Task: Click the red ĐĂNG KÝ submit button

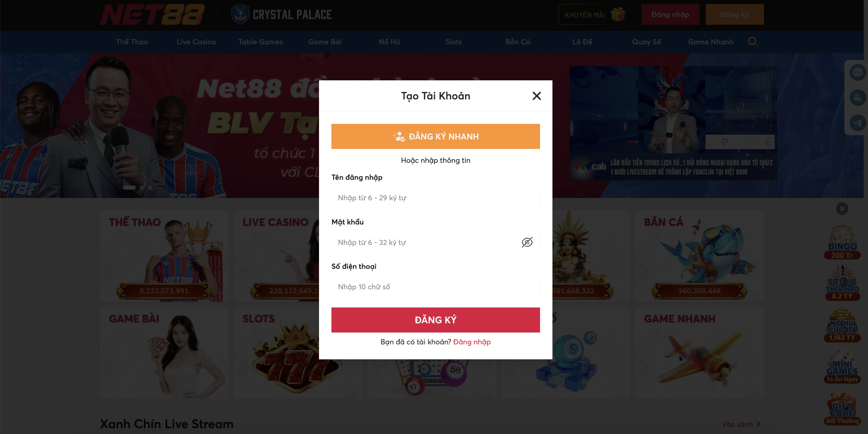Action: pyautogui.click(x=435, y=320)
